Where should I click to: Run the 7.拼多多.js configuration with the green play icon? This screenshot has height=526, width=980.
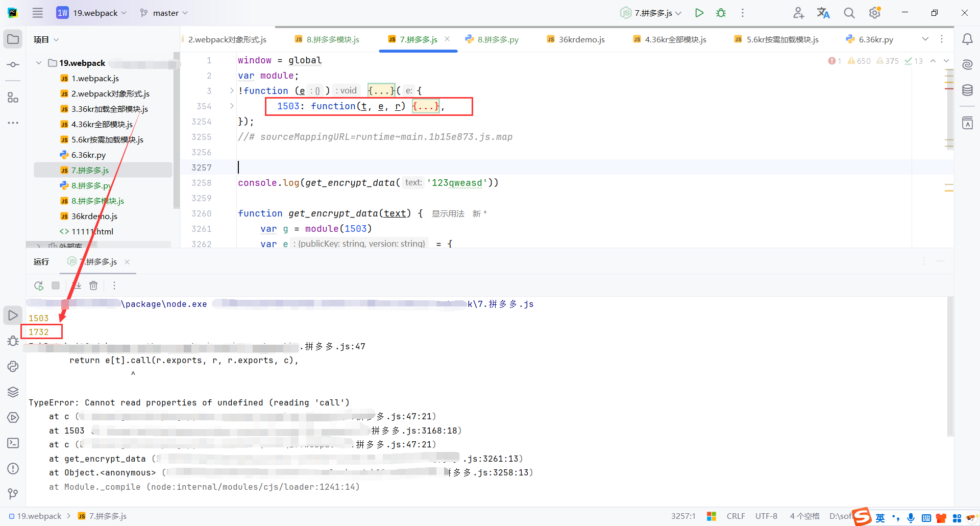[x=699, y=12]
